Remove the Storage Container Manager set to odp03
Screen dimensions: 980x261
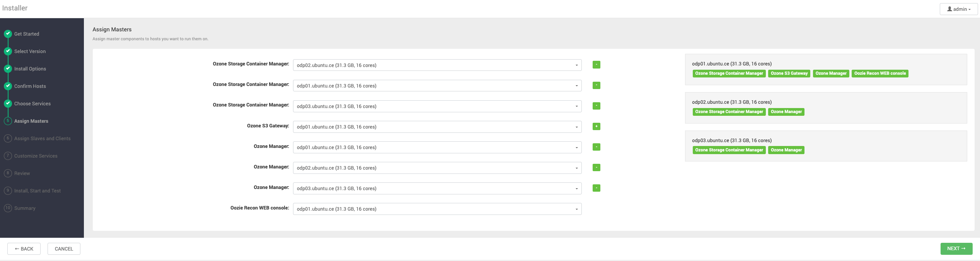596,106
